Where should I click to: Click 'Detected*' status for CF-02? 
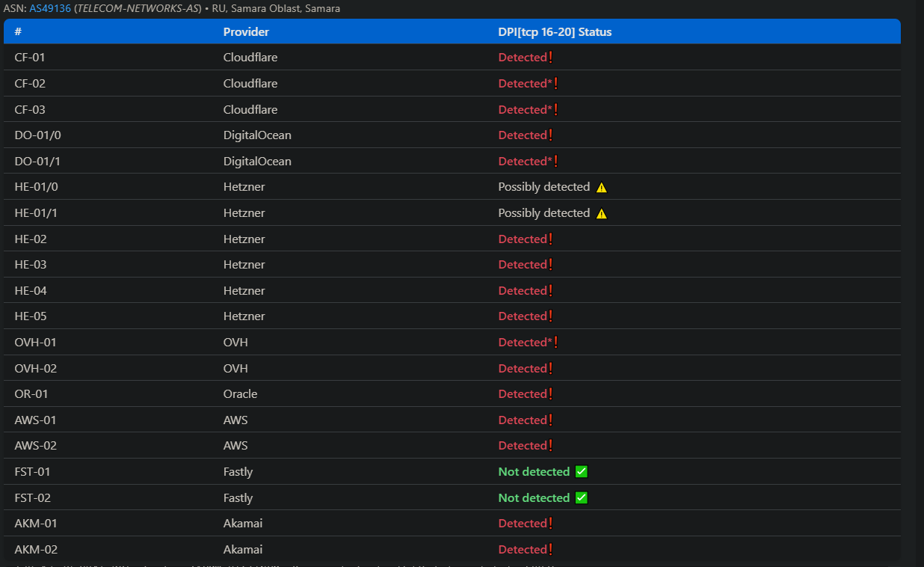tap(526, 84)
